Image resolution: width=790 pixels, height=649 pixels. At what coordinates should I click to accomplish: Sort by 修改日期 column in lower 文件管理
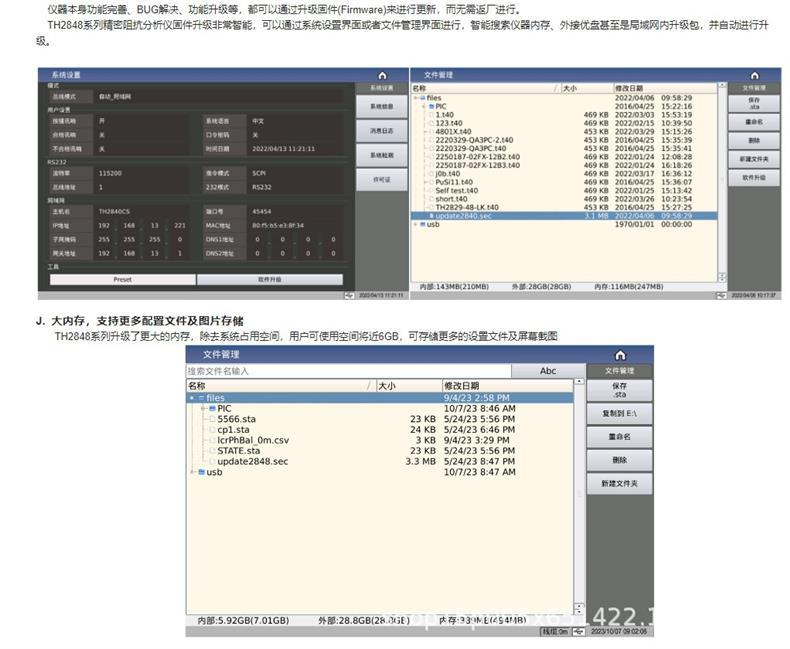(x=507, y=386)
